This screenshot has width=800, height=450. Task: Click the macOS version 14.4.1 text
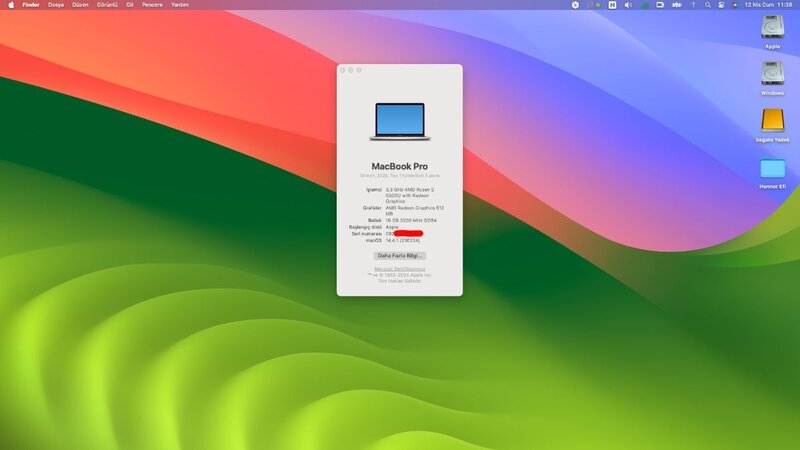pyautogui.click(x=403, y=240)
